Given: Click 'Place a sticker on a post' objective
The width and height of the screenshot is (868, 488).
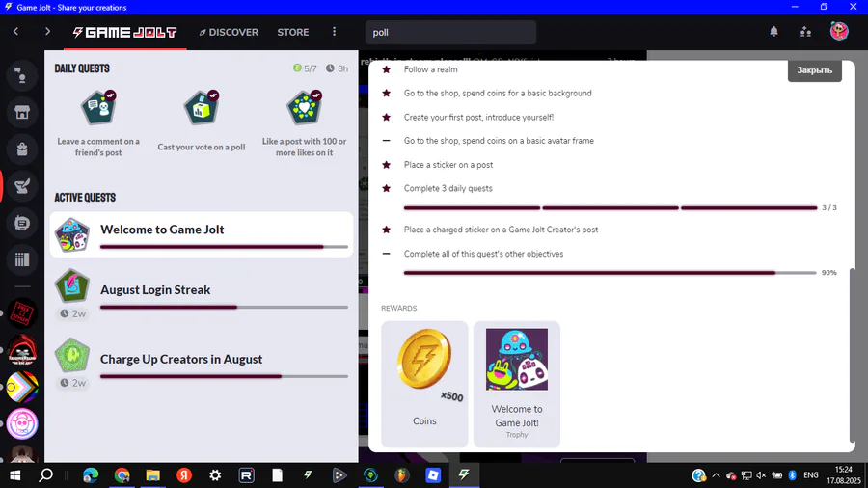Looking at the screenshot, I should 448,165.
